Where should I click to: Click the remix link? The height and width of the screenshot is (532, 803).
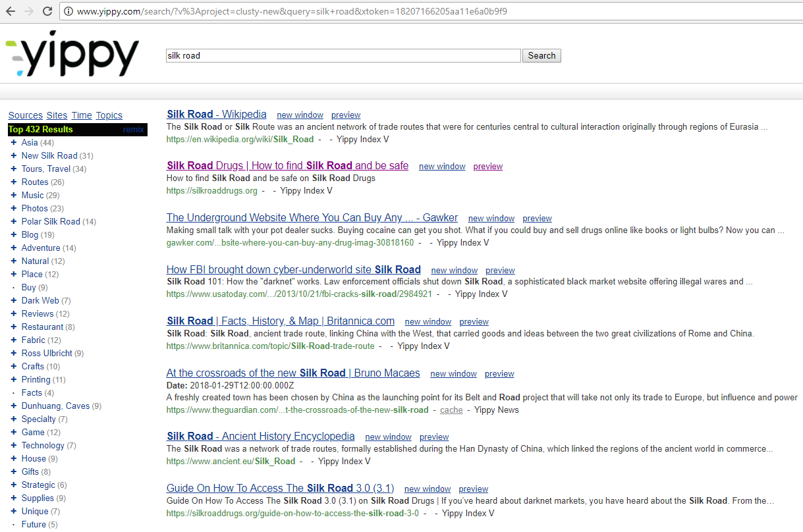pos(133,130)
